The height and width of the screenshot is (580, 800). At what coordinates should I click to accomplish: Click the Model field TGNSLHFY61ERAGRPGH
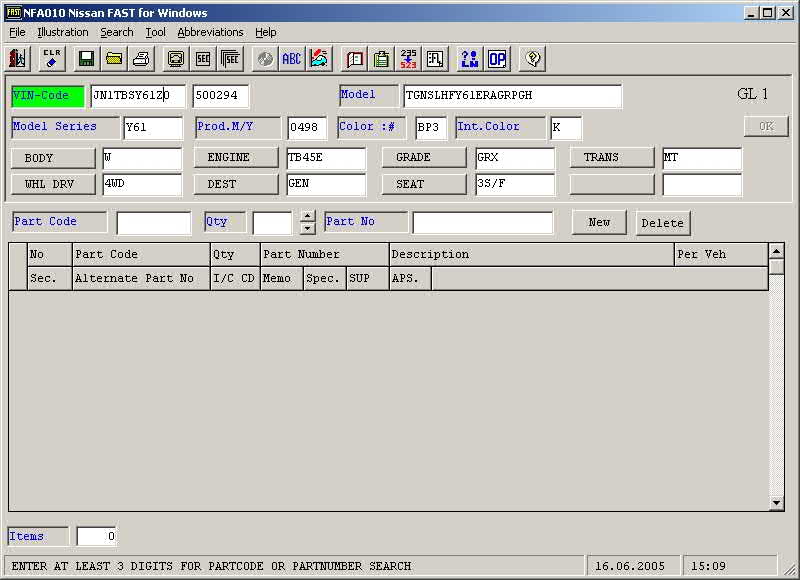(512, 95)
